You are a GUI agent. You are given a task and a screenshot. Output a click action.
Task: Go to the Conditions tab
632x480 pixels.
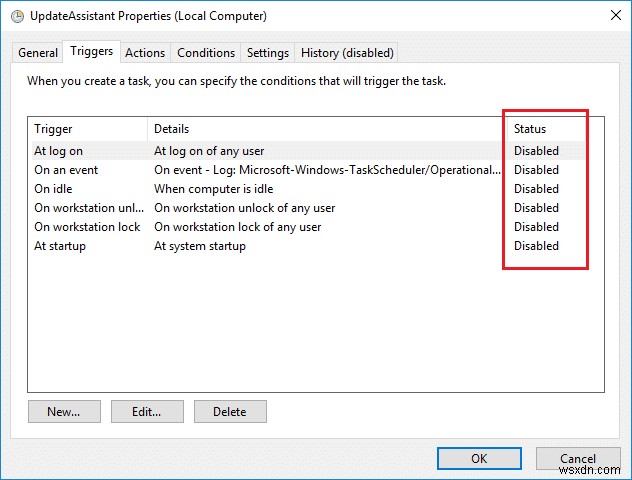tap(206, 53)
